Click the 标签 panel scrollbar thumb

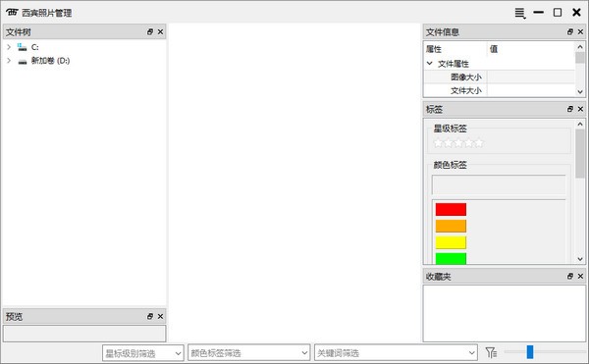pos(580,153)
